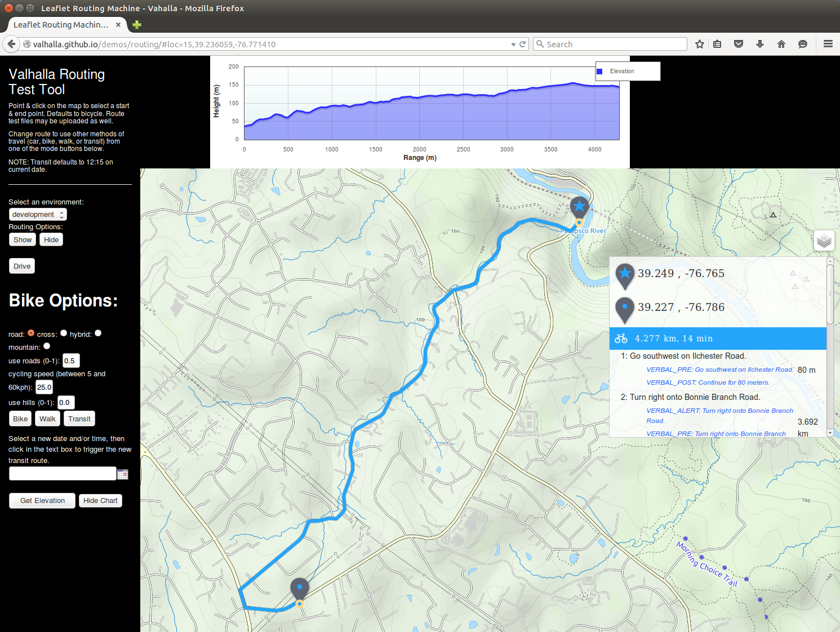Screen dimensions: 840x632
Task: Click the Get Elevation button
Action: click(42, 501)
